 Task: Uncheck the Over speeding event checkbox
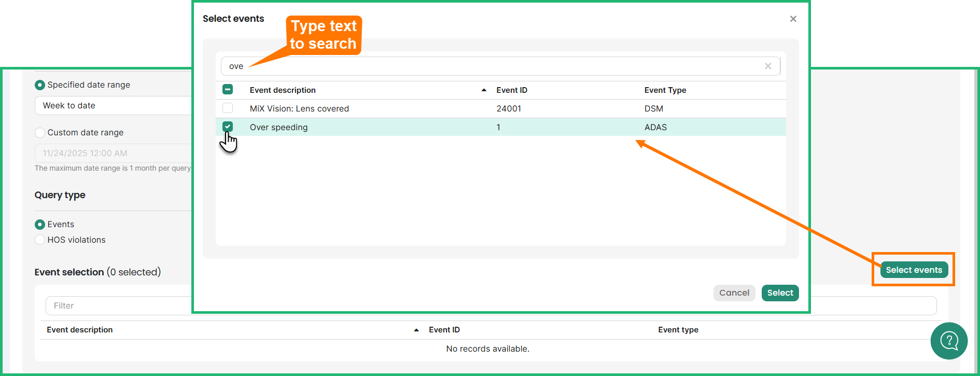pos(228,127)
